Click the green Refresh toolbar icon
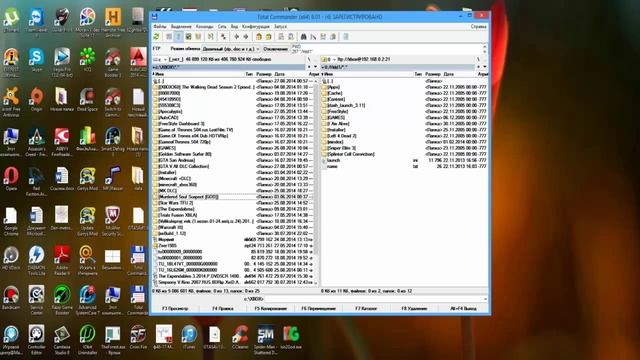 (x=156, y=37)
